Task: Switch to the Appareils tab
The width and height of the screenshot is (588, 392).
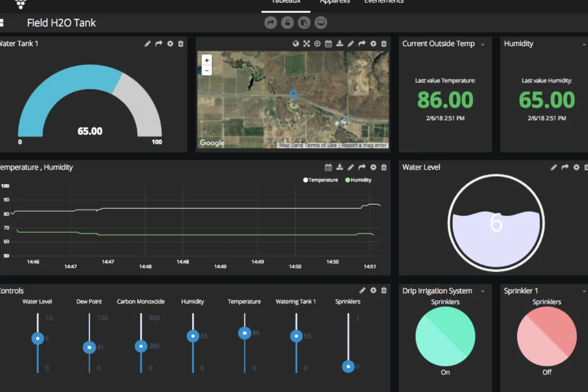Action: coord(335,2)
